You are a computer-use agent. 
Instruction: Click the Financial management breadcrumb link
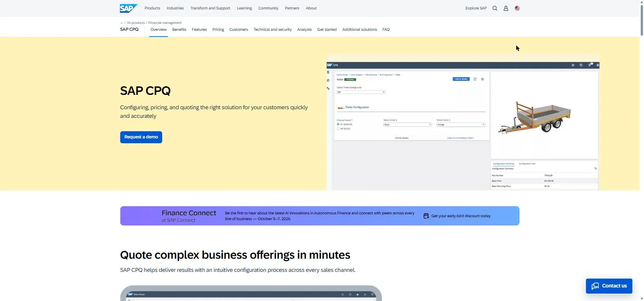click(165, 23)
